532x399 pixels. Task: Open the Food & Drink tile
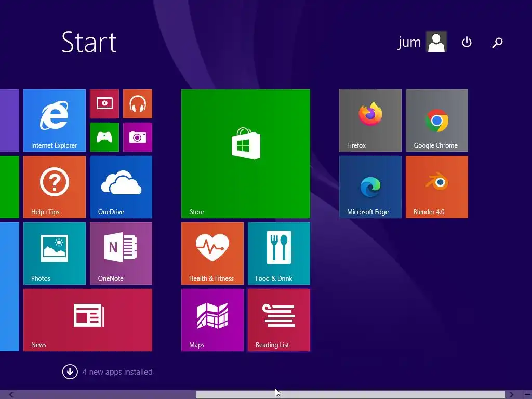279,254
